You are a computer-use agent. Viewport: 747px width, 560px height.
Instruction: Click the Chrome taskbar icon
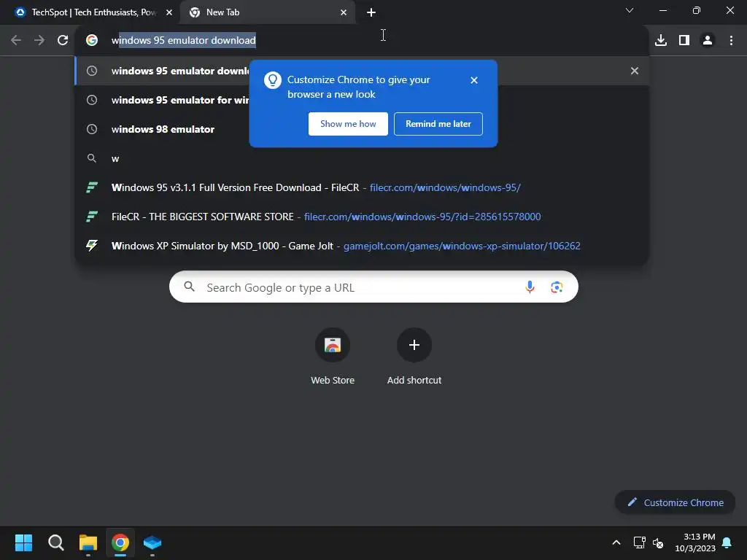pyautogui.click(x=120, y=542)
